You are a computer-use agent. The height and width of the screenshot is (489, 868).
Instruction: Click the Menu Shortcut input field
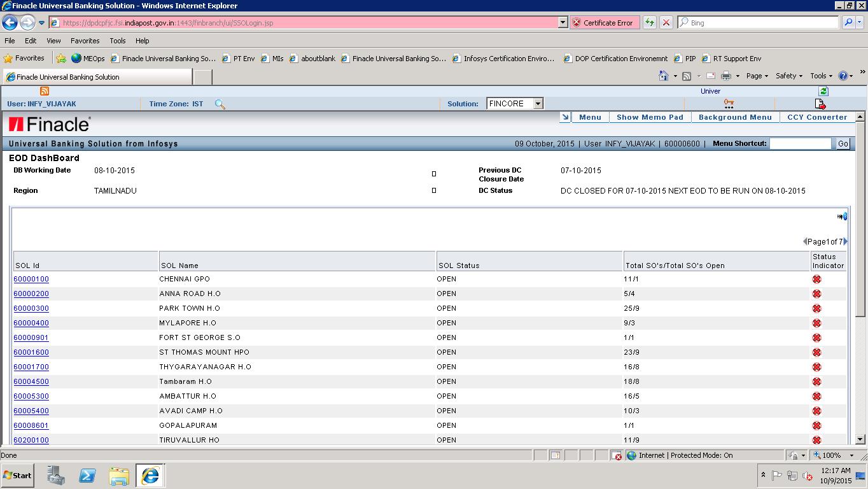pos(801,144)
